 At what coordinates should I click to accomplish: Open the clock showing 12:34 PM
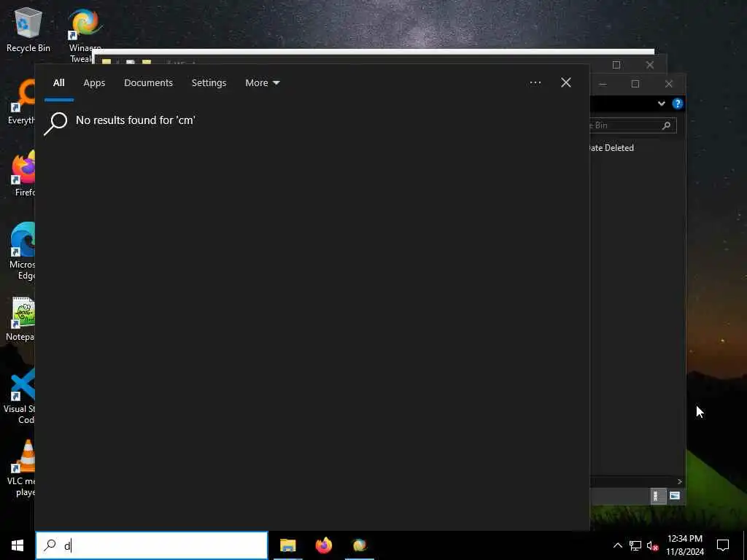(x=684, y=545)
